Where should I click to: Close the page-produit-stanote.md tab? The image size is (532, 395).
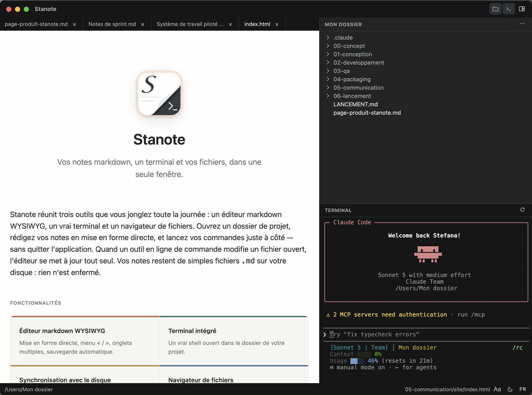point(74,24)
